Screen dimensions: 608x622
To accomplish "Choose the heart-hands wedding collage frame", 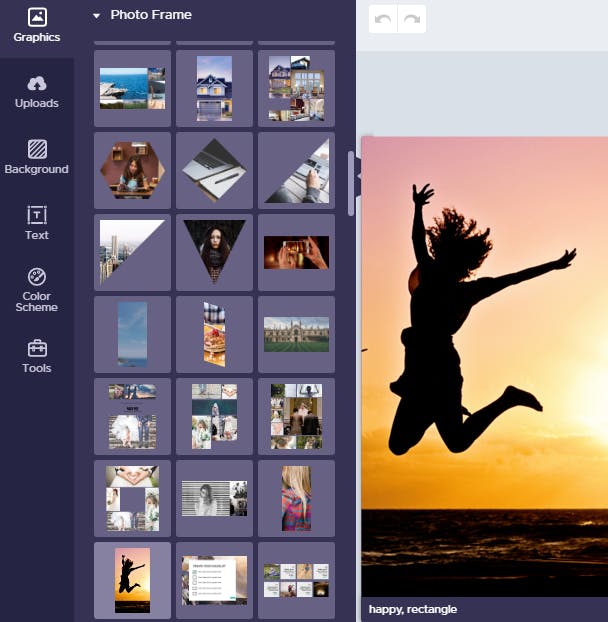I will click(132, 499).
